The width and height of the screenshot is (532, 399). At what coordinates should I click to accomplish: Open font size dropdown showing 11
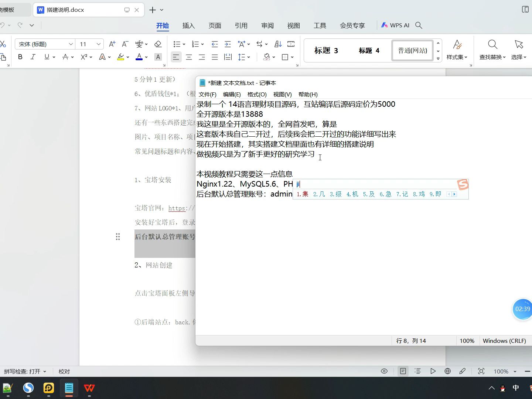[90, 44]
